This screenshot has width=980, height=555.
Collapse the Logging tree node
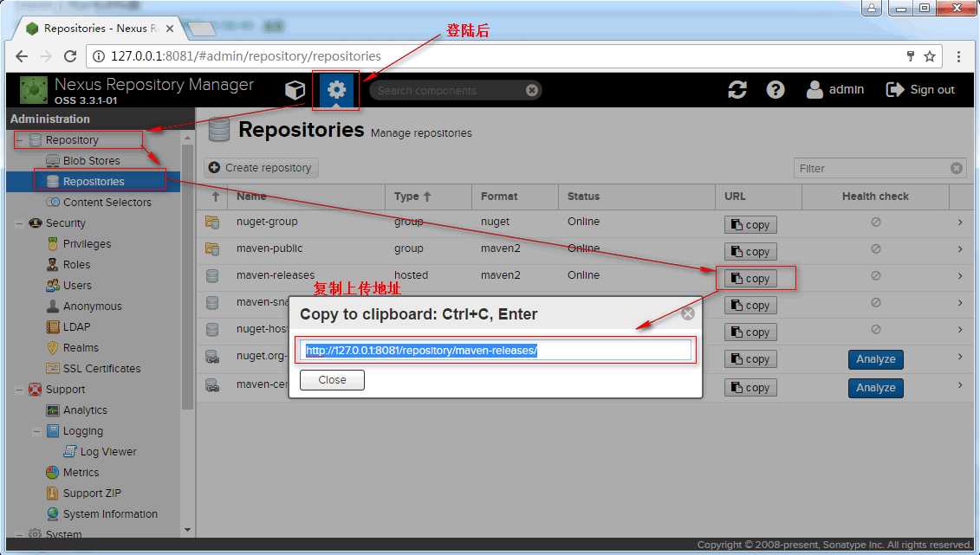point(37,431)
